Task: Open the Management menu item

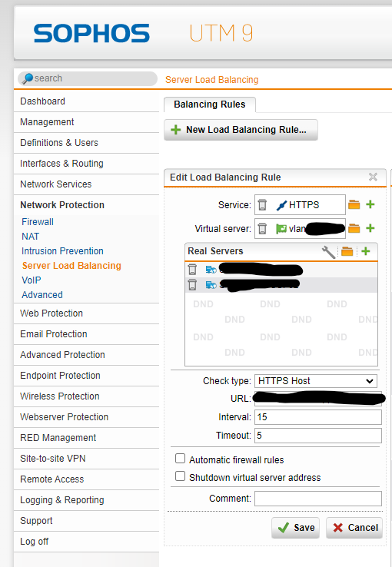Action: tap(86, 122)
